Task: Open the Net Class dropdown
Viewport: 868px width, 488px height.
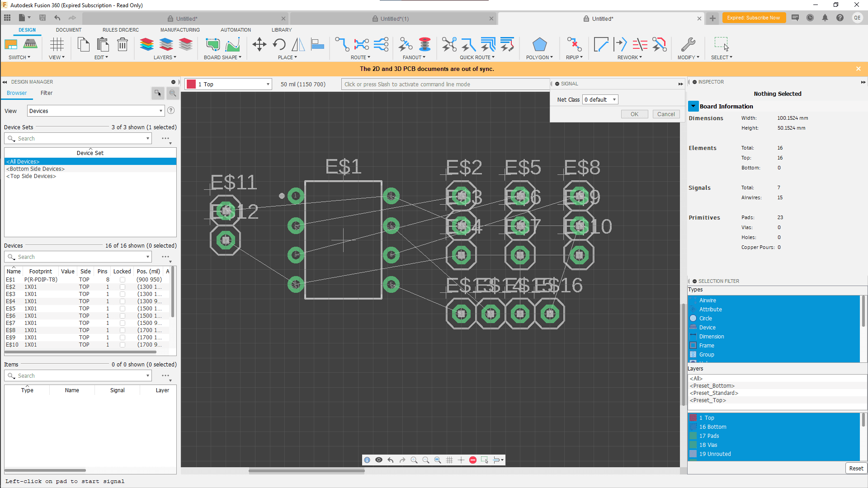Action: [600, 99]
